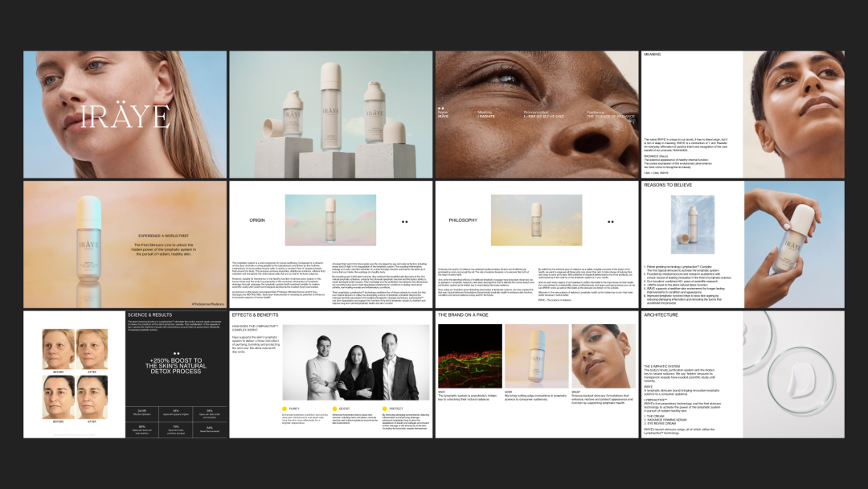
Task: Open the SCIENCE & RESULTS slide
Action: 125,374
